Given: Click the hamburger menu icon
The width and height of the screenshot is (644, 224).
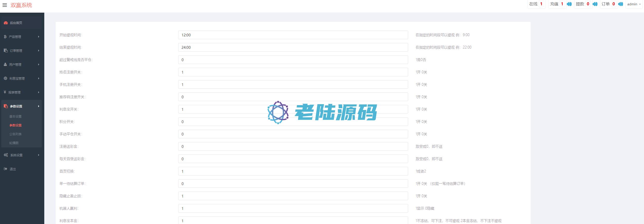Looking at the screenshot, I should tap(5, 5).
